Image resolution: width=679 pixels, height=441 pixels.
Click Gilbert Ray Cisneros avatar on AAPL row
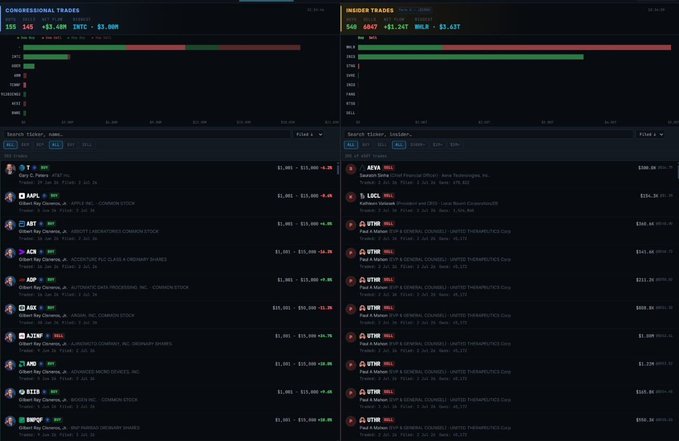coord(10,197)
